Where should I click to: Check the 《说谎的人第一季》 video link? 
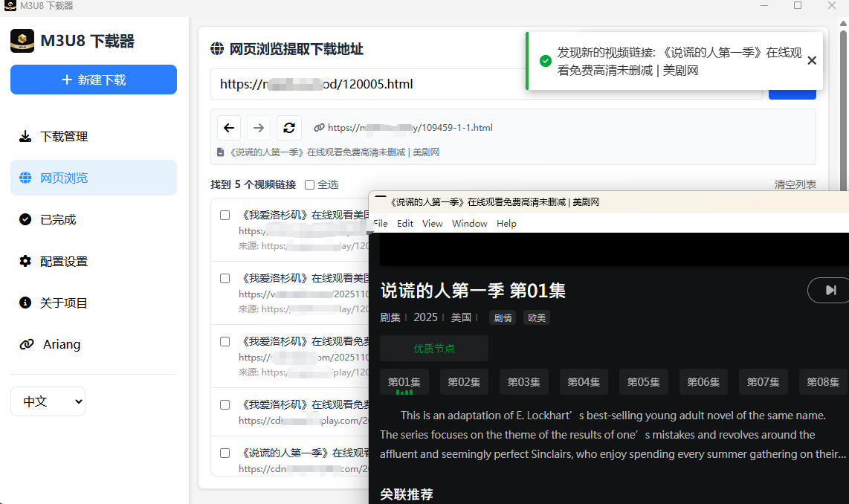tap(225, 452)
